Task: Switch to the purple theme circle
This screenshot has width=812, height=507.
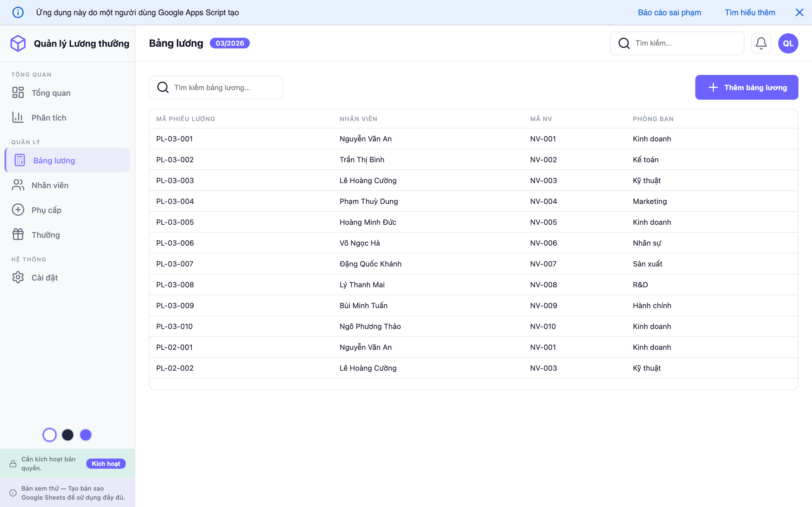Action: (85, 435)
